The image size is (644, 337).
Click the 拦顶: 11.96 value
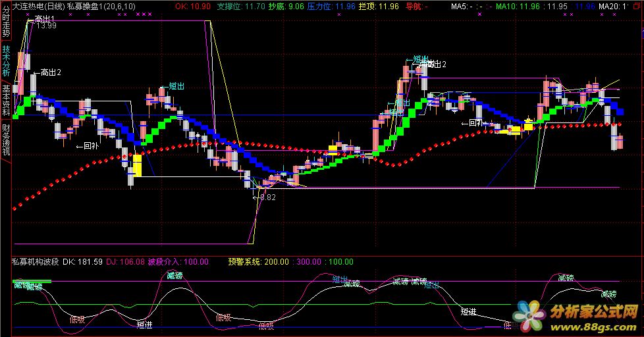pos(379,6)
